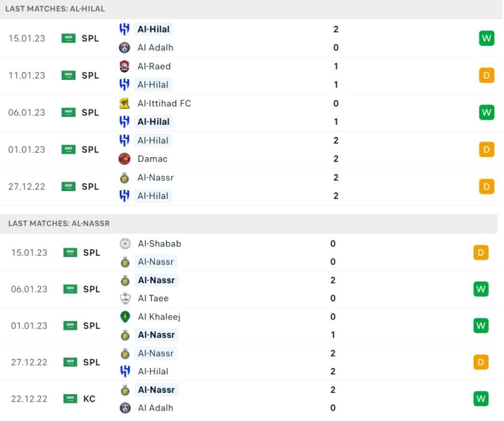The width and height of the screenshot is (504, 421).
Task: Click the Al-Hilal logo in the 06.01.23 match
Action: (125, 122)
